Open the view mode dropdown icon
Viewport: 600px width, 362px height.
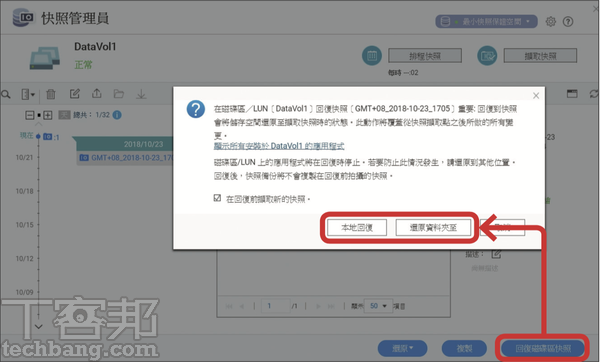(28, 94)
